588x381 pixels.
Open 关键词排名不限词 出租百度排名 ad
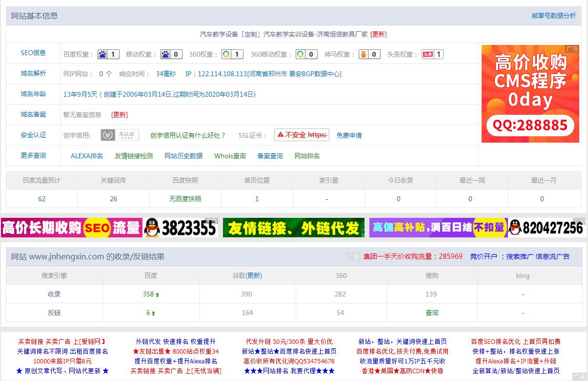click(62, 351)
